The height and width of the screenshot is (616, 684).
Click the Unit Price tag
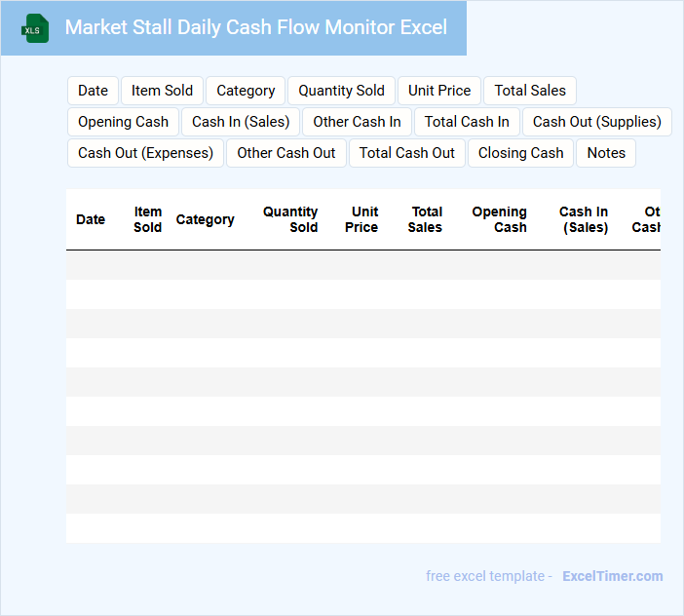[x=439, y=91]
